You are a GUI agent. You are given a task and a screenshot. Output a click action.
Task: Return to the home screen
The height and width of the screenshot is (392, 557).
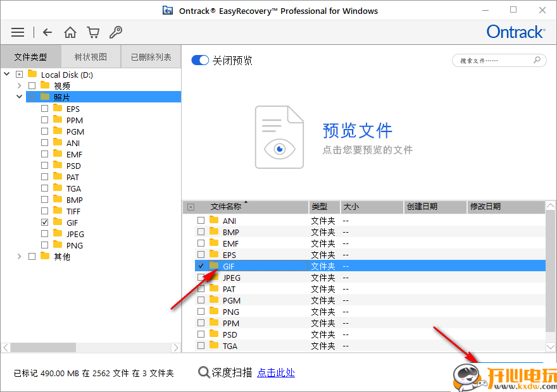70,32
